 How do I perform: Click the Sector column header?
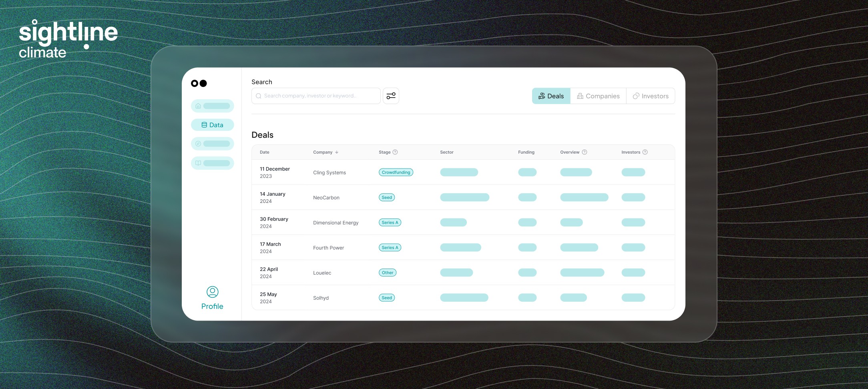pos(447,152)
